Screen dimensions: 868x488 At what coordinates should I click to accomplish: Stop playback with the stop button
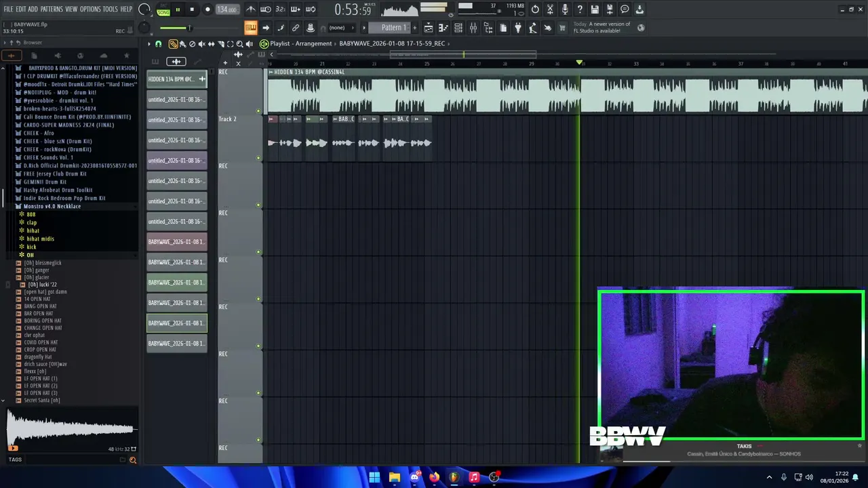click(x=192, y=9)
